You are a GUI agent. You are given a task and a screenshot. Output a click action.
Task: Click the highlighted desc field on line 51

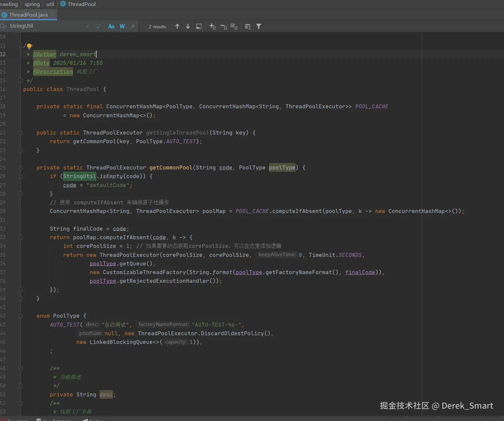[x=106, y=395]
